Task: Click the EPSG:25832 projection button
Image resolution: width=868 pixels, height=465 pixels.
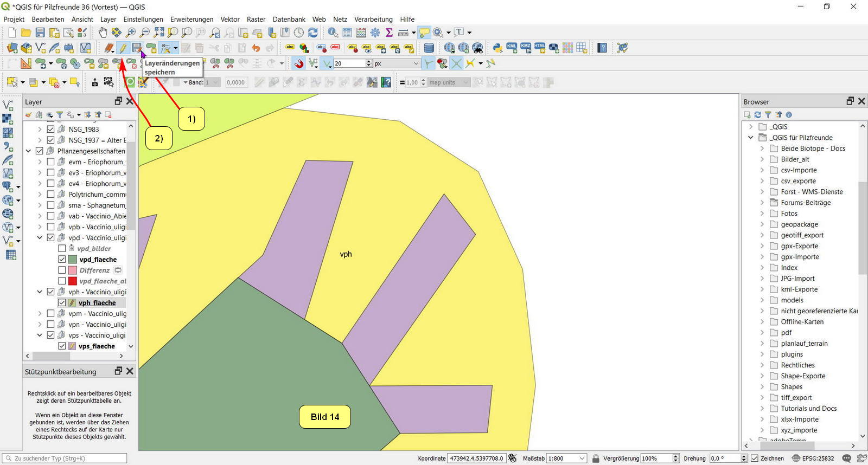Action: click(x=813, y=458)
